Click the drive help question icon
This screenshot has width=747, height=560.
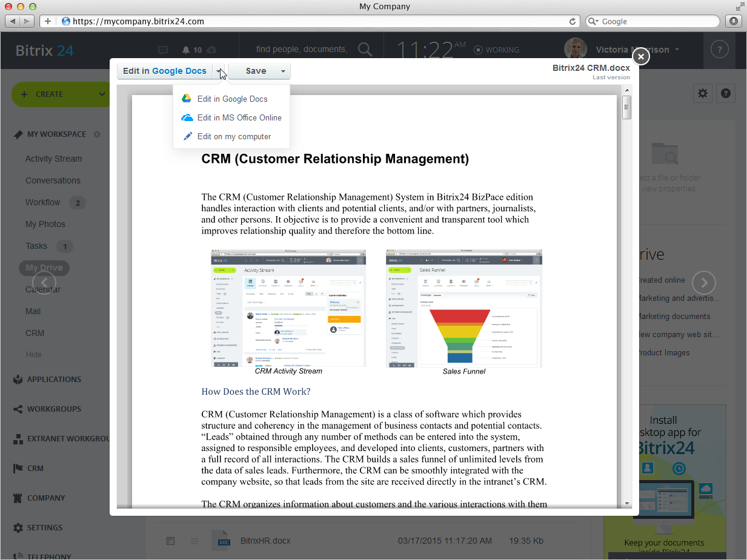[726, 93]
